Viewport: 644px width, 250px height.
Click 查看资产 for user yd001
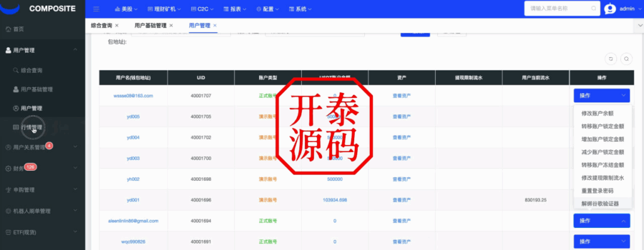tap(402, 200)
